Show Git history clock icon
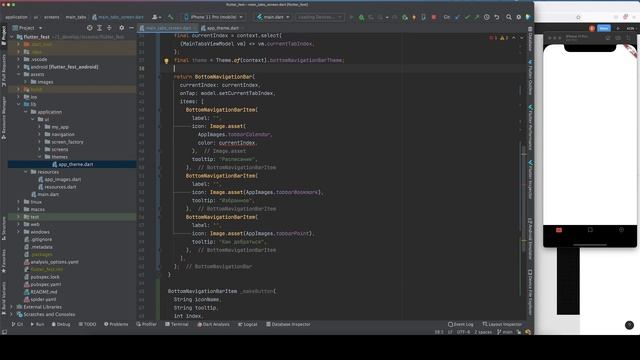This screenshot has height=360, width=640. click(487, 17)
